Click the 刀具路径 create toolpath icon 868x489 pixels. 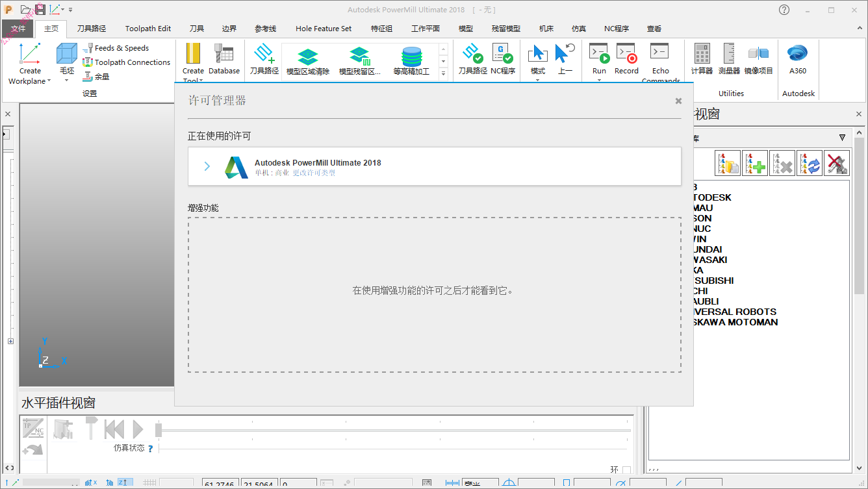click(264, 55)
